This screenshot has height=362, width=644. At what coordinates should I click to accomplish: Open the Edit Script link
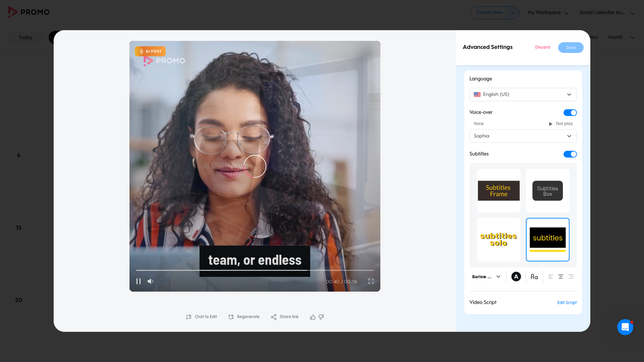[x=567, y=303]
